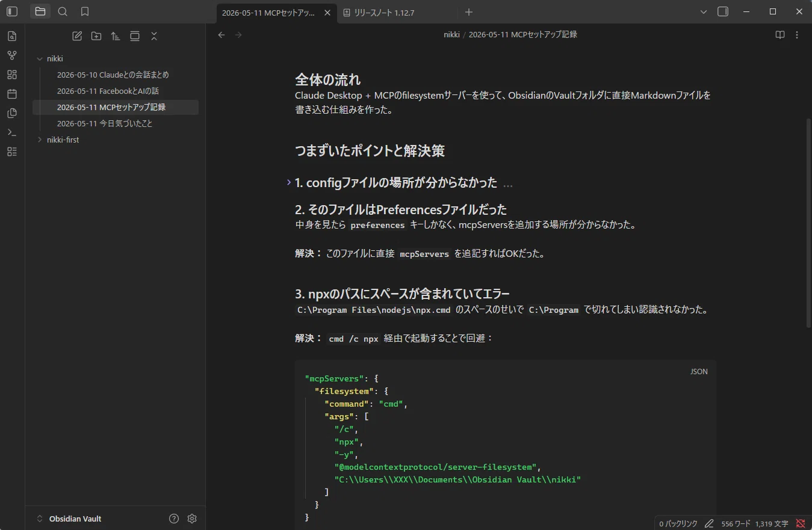Click the red sync status icon
Viewport: 812px width, 530px height.
click(801, 523)
